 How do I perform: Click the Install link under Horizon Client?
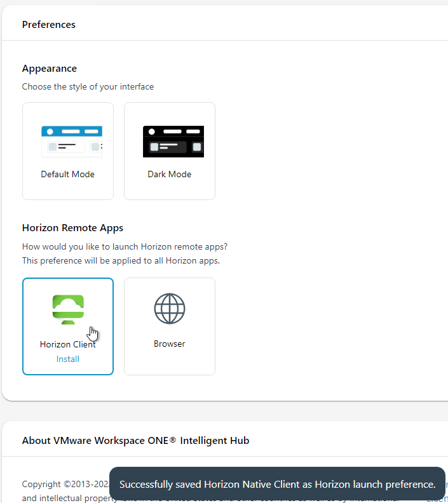(x=68, y=359)
